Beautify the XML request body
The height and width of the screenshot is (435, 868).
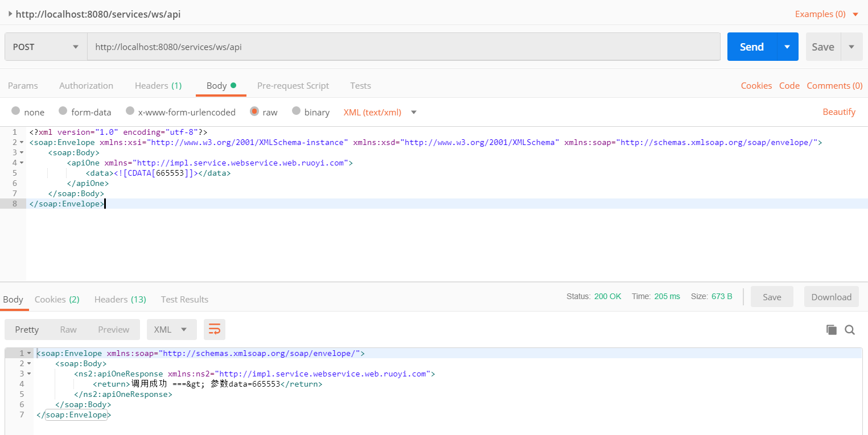pyautogui.click(x=839, y=112)
